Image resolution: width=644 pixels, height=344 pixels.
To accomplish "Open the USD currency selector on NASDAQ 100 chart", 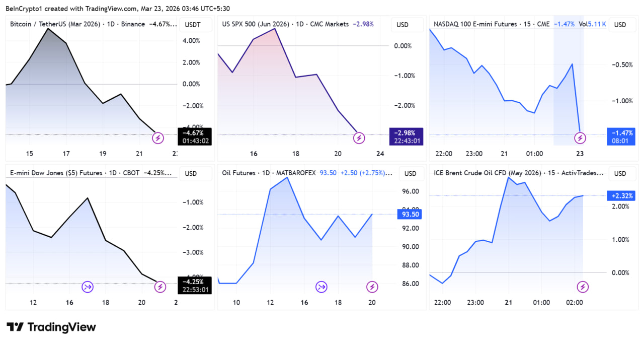I will tap(620, 25).
